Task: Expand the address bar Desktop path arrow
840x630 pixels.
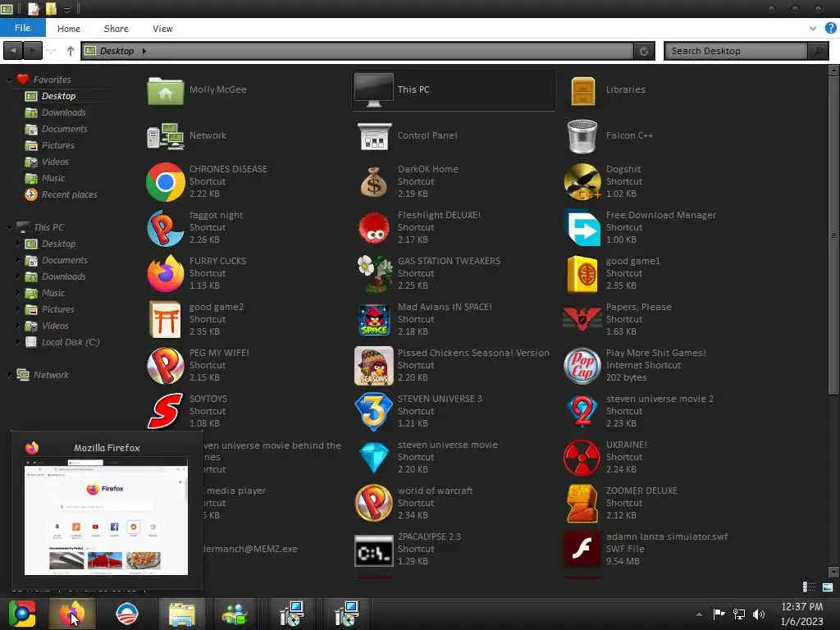Action: [x=144, y=52]
